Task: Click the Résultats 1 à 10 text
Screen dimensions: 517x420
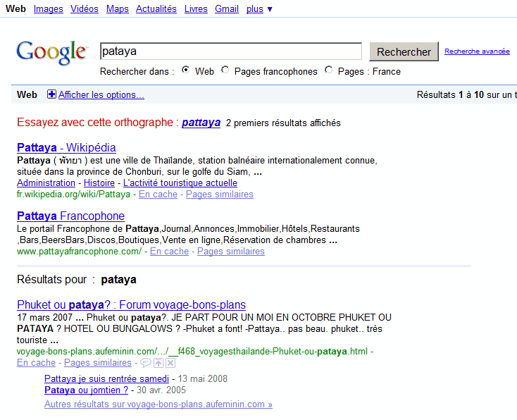Action: [450, 94]
